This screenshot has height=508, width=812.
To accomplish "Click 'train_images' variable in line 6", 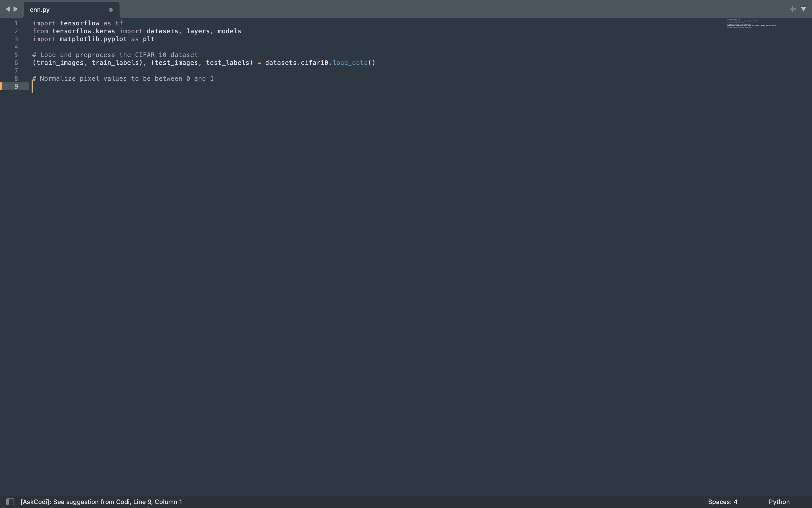I will coord(60,63).
